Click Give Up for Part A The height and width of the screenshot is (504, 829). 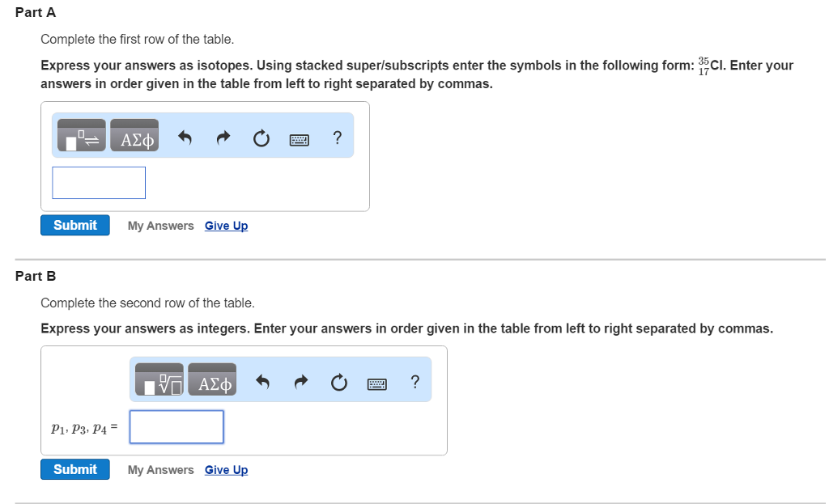coord(226,226)
